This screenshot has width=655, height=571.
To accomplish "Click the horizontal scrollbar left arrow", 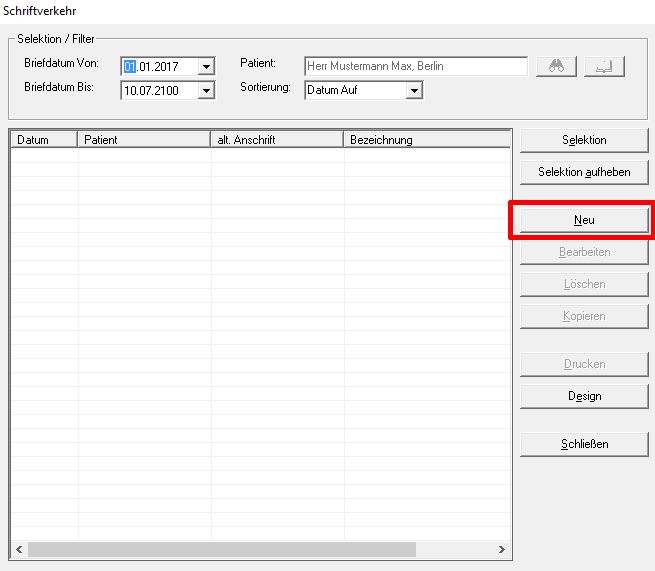I will click(x=19, y=549).
